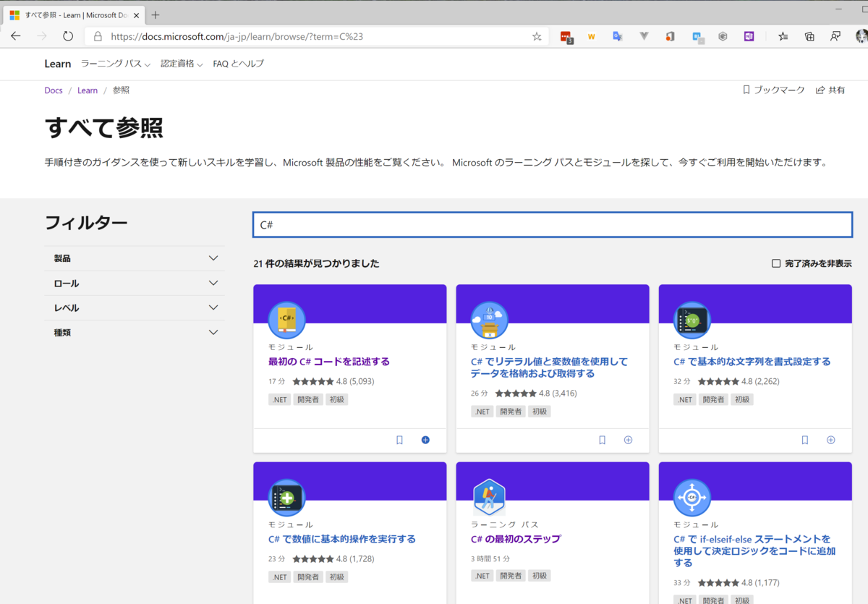
Task: Click the C# の最初のステップ badge icon
Action: pyautogui.click(x=489, y=498)
